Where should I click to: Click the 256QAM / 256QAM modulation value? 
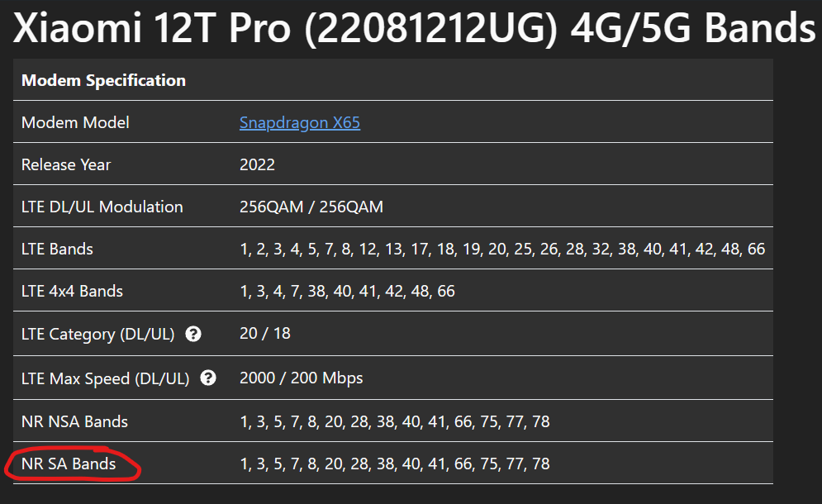(311, 207)
